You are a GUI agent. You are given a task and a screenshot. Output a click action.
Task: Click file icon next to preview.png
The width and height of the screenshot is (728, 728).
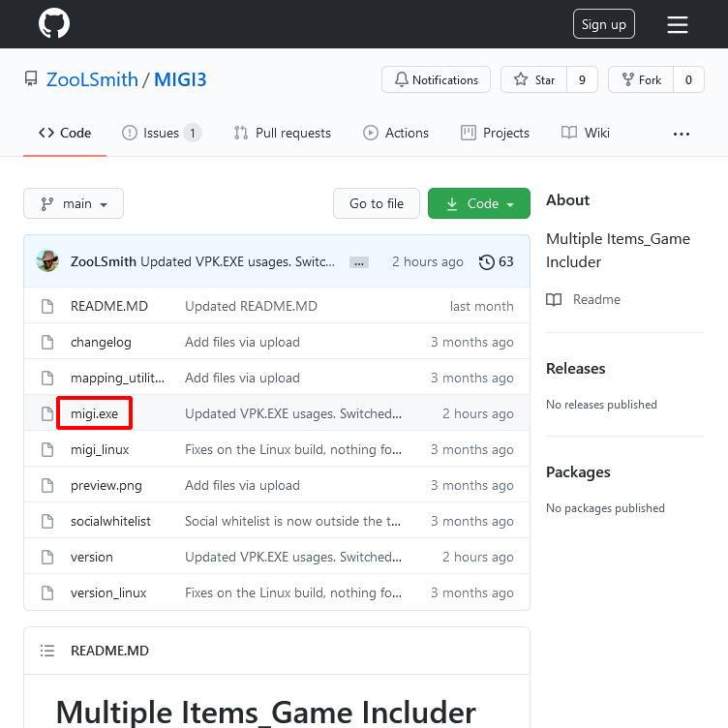pyautogui.click(x=47, y=486)
